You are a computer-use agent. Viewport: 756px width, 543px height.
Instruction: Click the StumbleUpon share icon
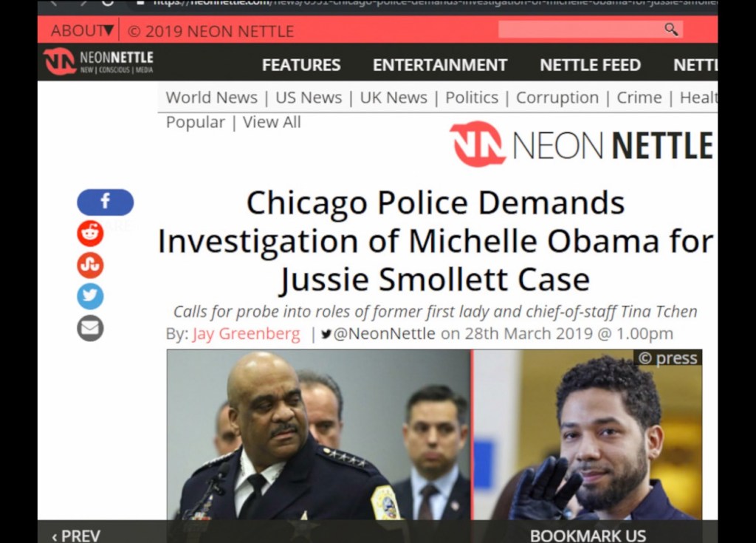pyautogui.click(x=90, y=264)
